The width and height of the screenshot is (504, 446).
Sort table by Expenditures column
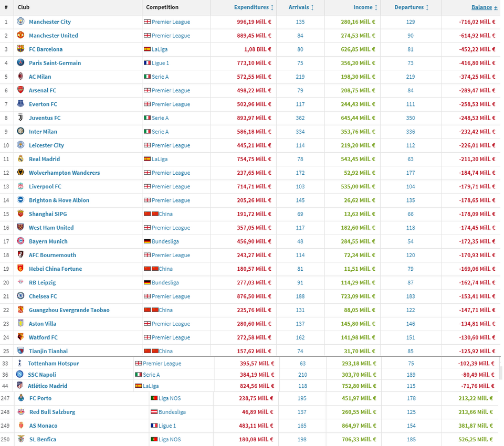[x=254, y=7]
